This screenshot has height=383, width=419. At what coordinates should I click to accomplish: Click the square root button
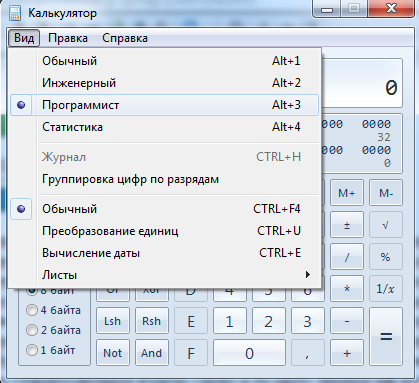pyautogui.click(x=386, y=225)
